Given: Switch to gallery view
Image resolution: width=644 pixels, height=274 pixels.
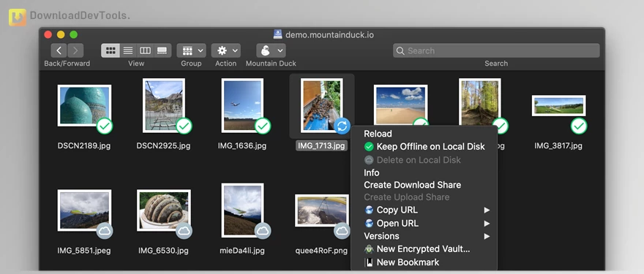Looking at the screenshot, I should [x=162, y=50].
